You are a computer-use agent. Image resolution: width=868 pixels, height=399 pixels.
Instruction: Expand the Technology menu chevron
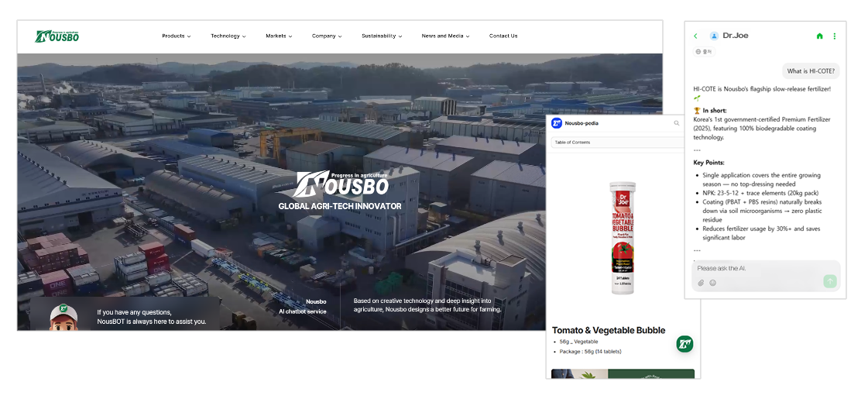[x=244, y=36]
